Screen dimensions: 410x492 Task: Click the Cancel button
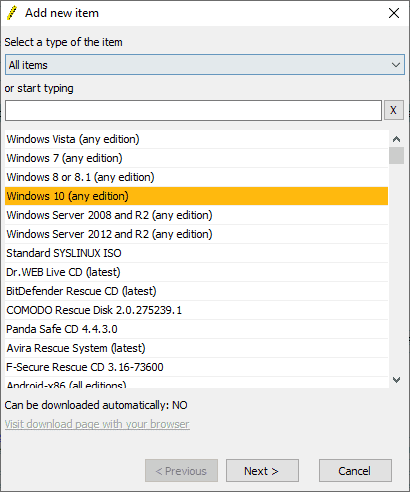coord(355,471)
